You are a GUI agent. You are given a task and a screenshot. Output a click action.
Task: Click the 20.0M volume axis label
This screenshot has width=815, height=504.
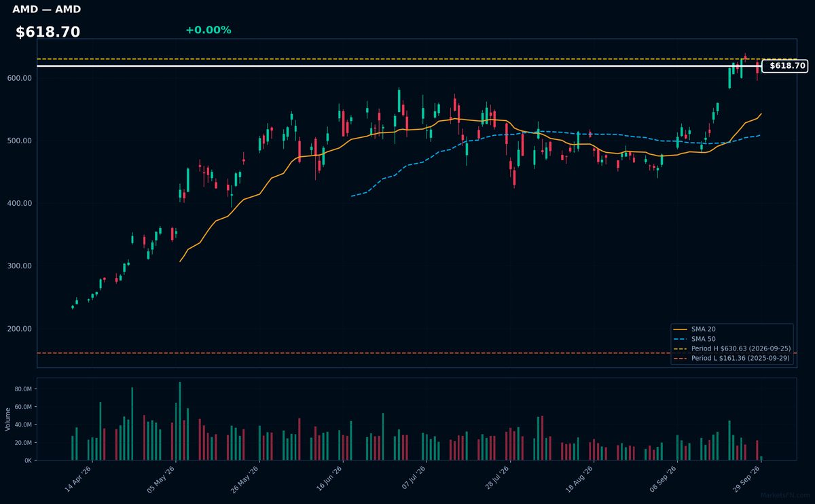point(23,443)
